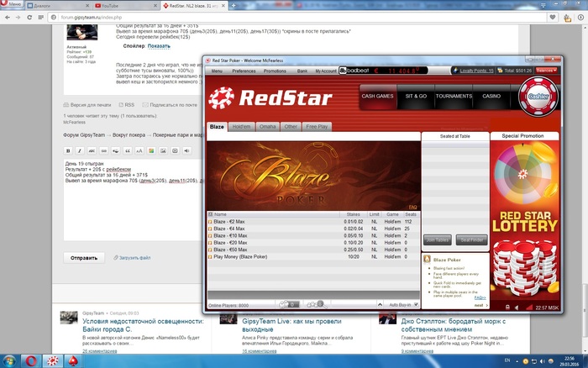This screenshot has height=368, width=588.
Task: Click the Seat Finder button
Action: click(x=472, y=239)
